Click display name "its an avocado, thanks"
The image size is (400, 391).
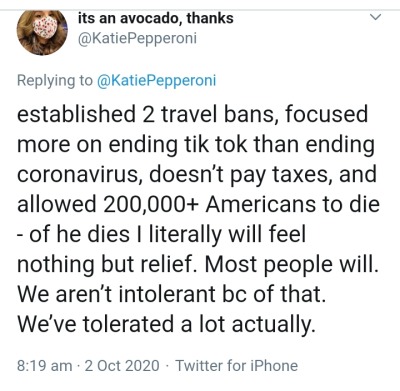(x=155, y=18)
